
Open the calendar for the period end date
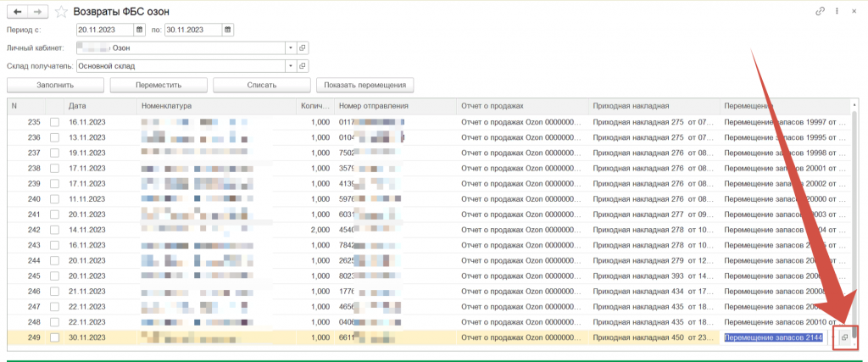coord(227,30)
